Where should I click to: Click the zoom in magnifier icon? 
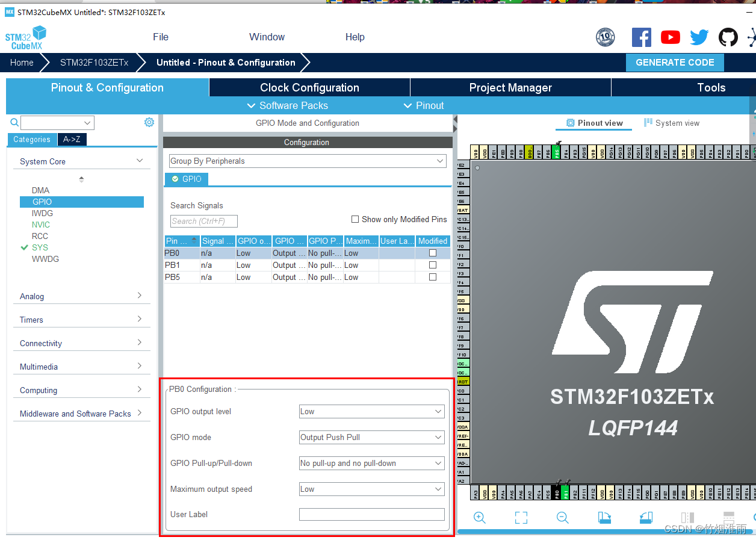point(480,517)
